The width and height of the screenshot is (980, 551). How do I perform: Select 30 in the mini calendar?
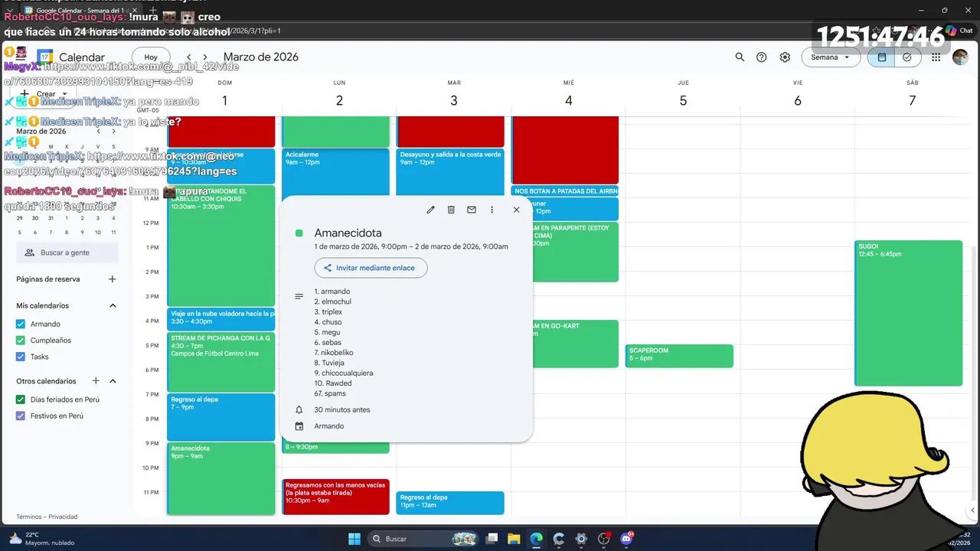[35, 218]
